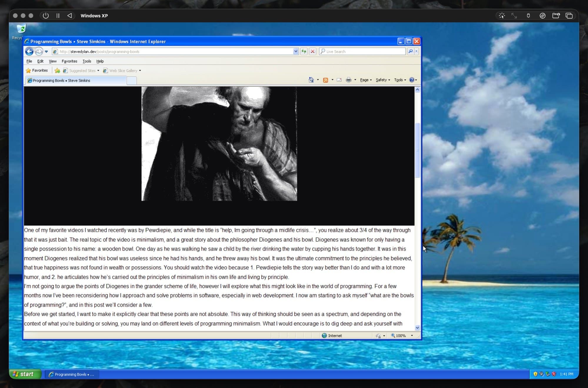Screen dimensions: 588x388
Task: Click the Refresh page icon
Action: [x=304, y=52]
